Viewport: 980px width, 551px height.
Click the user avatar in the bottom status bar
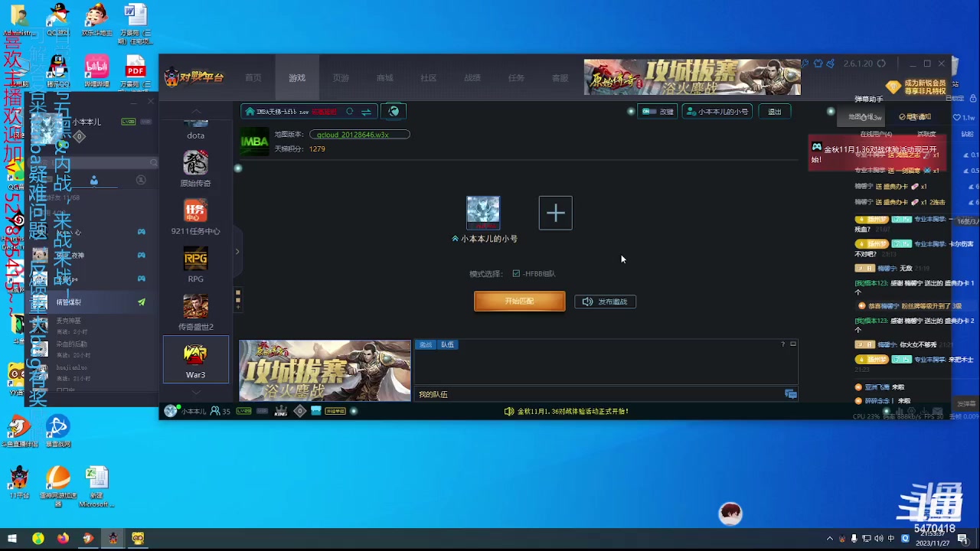click(171, 411)
